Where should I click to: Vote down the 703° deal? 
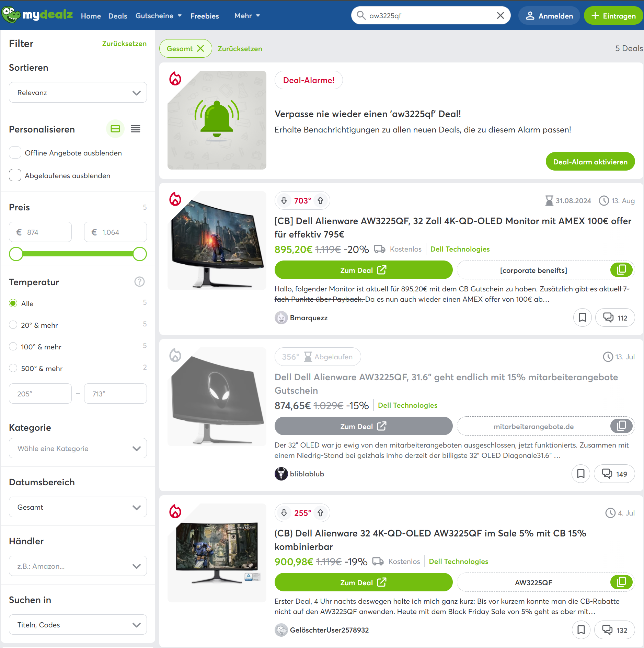[x=284, y=200]
